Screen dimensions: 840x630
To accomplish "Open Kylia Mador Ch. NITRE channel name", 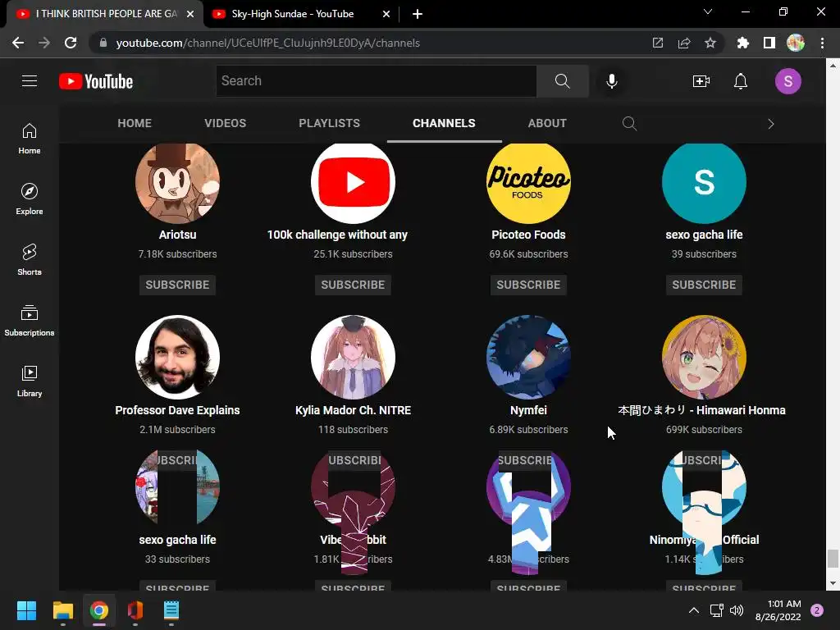I will pyautogui.click(x=353, y=410).
